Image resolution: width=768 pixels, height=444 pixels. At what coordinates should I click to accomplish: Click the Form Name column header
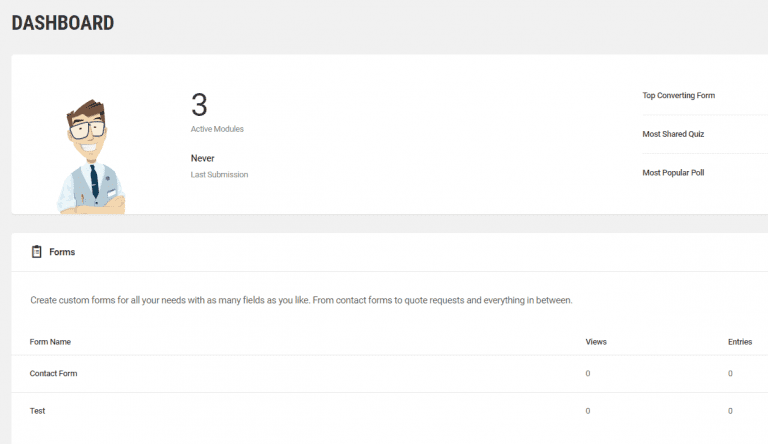[50, 342]
